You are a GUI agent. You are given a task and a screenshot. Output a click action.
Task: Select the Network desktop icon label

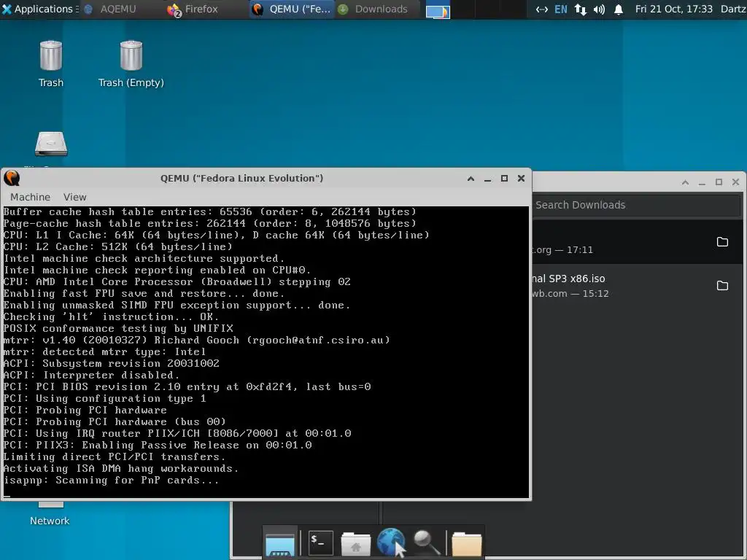(x=50, y=521)
